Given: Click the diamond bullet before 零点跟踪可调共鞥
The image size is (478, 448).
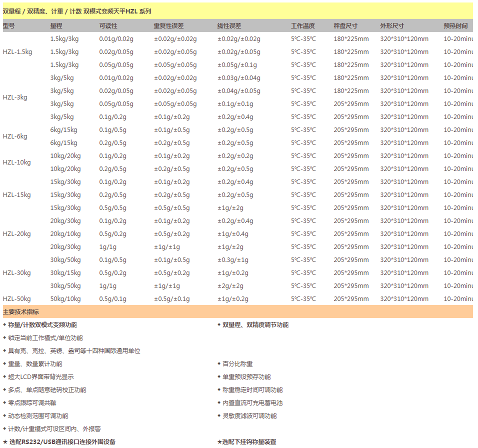Looking at the screenshot, I should (5, 403).
